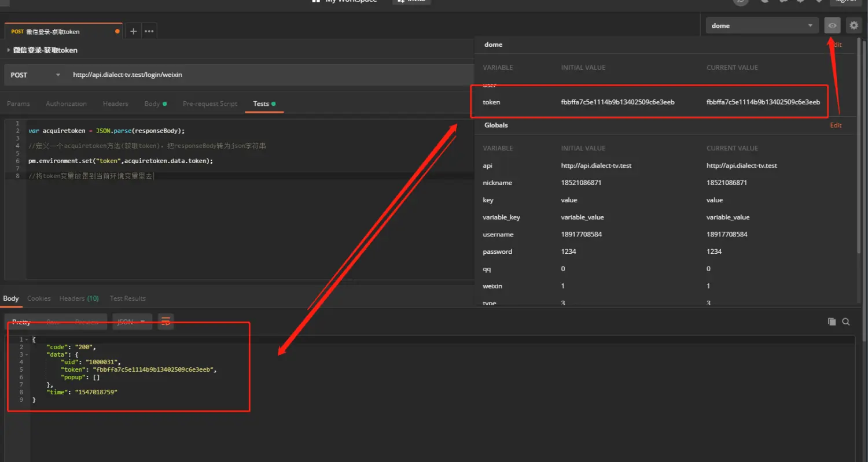Click the key global variable name
The image size is (868, 462).
pyautogui.click(x=488, y=199)
